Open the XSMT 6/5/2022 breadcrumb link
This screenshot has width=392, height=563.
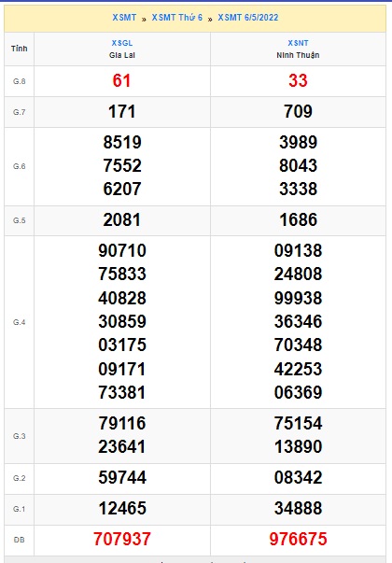click(248, 18)
